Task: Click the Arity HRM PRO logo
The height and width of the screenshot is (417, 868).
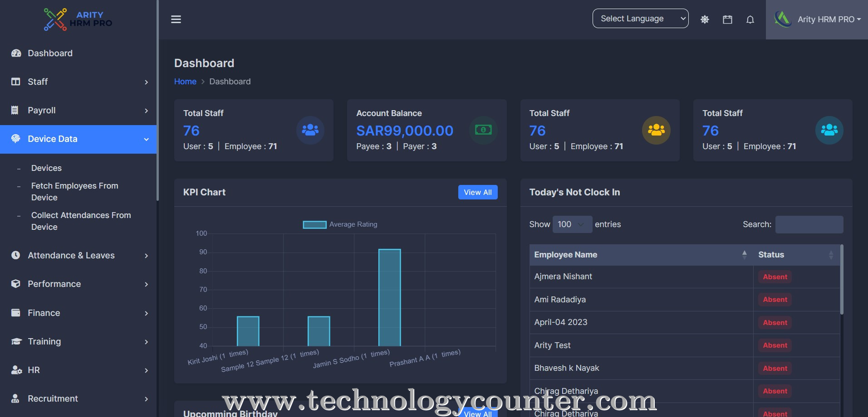Action: (x=78, y=19)
